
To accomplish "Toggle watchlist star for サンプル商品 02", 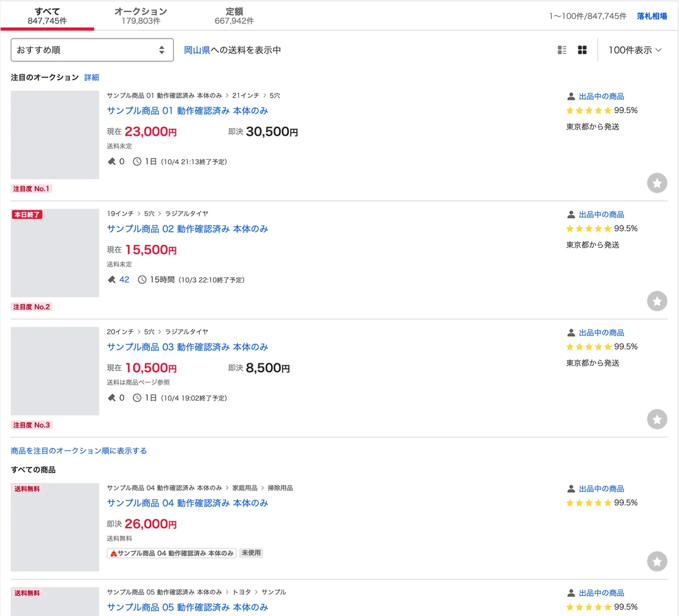I will point(657,301).
